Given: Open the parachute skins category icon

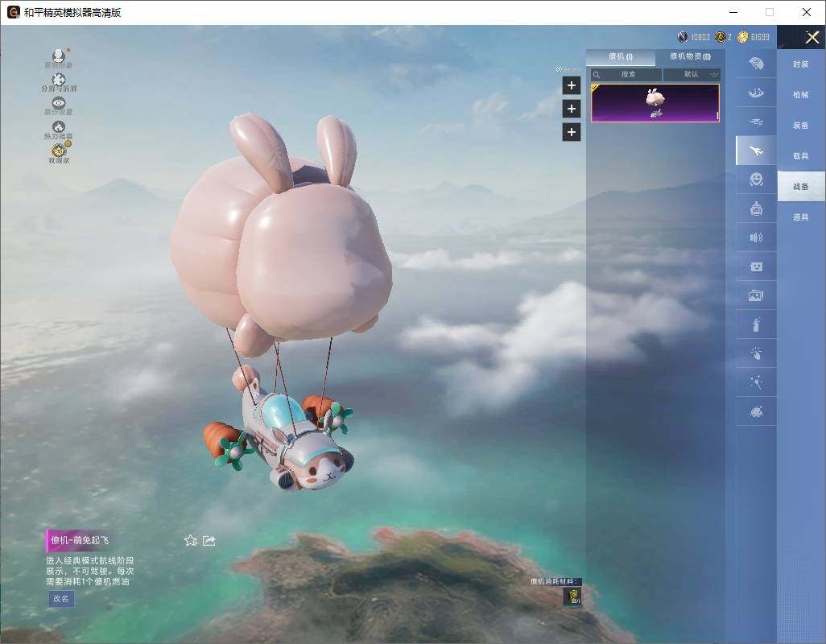Looking at the screenshot, I should coord(756,64).
